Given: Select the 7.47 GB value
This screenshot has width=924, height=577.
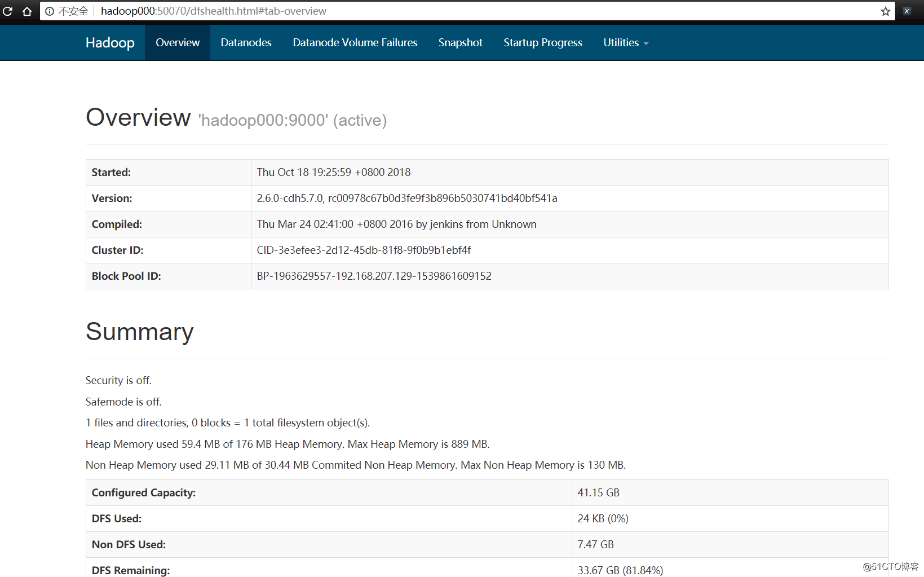Looking at the screenshot, I should click(x=595, y=545).
